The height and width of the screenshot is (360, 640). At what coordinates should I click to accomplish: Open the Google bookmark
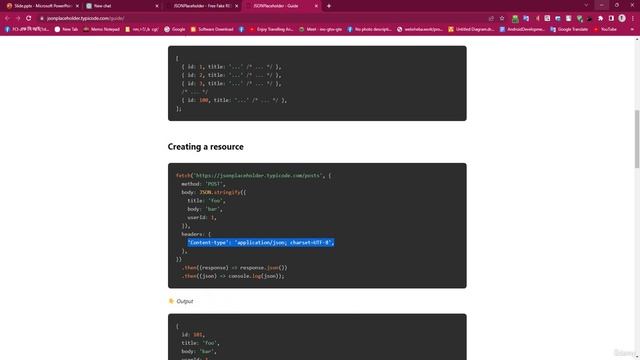tap(175, 29)
